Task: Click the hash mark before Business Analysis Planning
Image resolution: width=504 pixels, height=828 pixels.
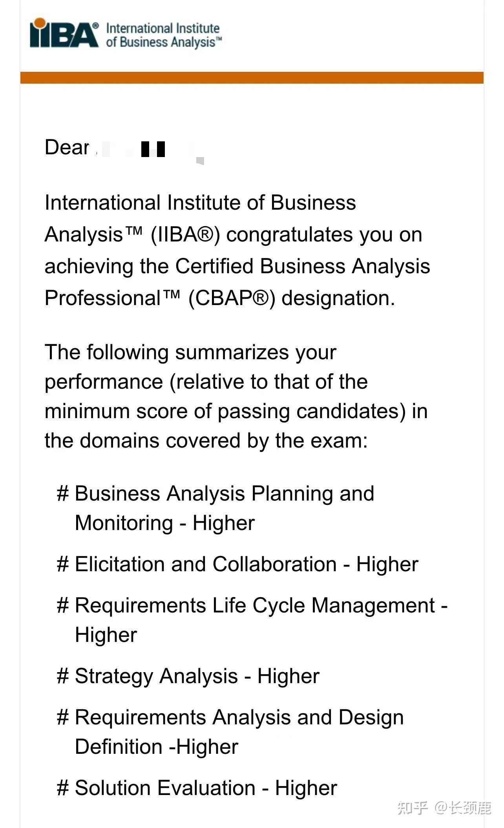Action: tap(63, 494)
